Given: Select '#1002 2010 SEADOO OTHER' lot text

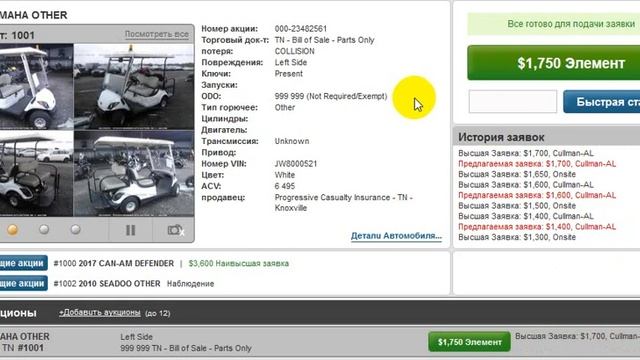Looking at the screenshot, I should tap(107, 284).
